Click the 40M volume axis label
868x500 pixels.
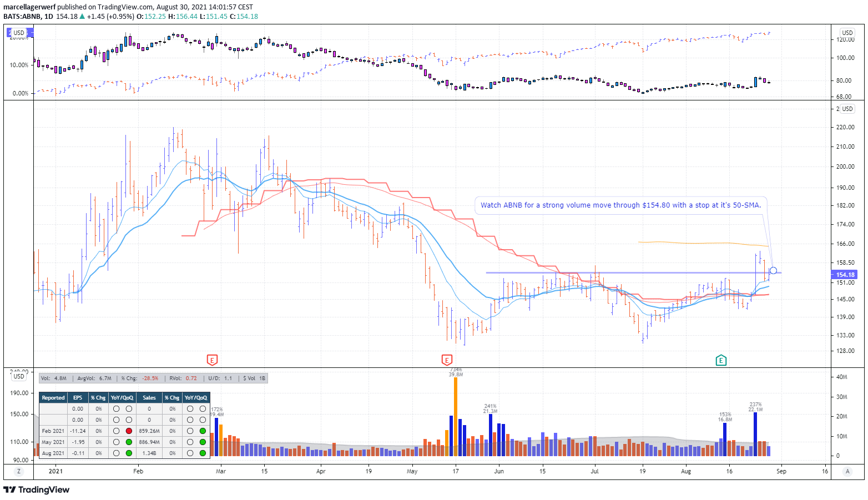[841, 377]
